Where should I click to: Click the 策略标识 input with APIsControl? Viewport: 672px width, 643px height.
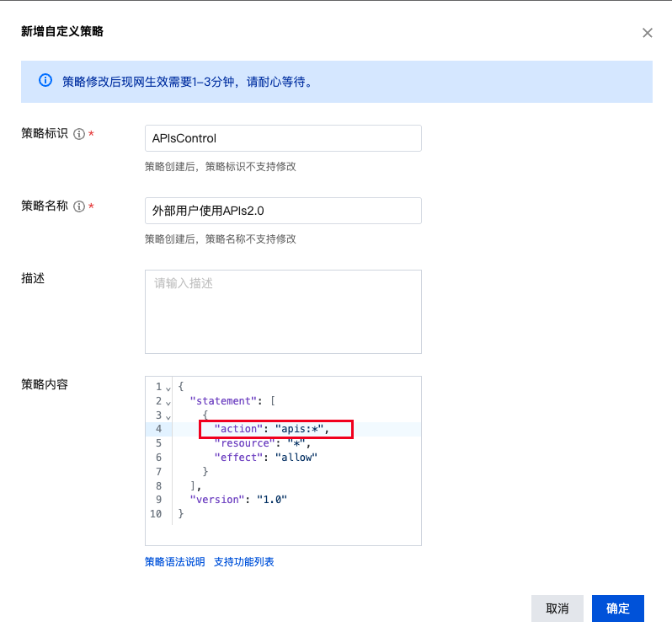pos(283,138)
